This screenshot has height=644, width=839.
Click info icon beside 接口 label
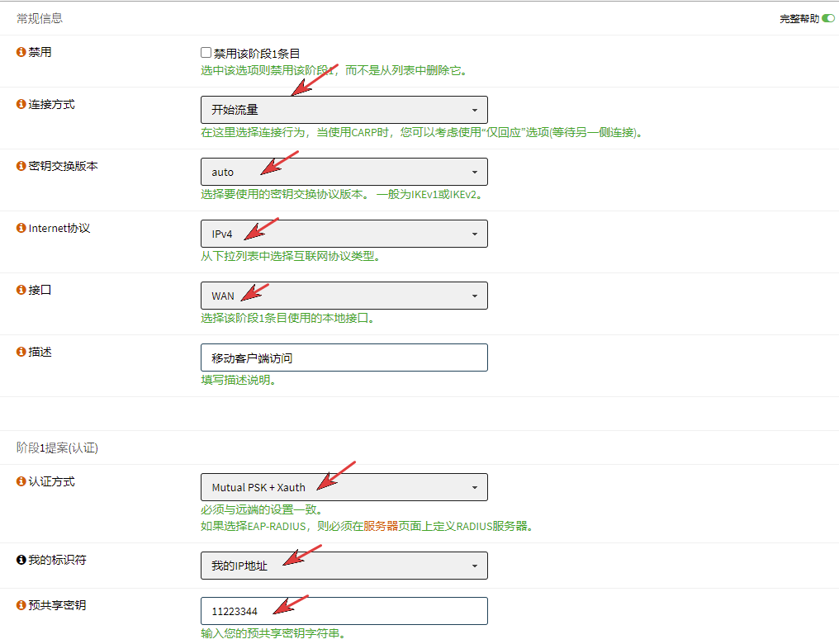pos(21,290)
